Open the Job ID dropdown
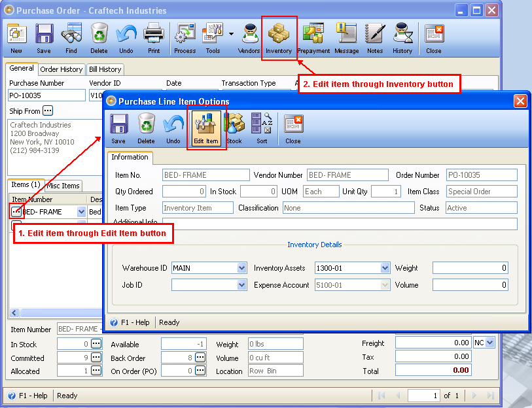The height and width of the screenshot is (408, 532). pyautogui.click(x=241, y=285)
